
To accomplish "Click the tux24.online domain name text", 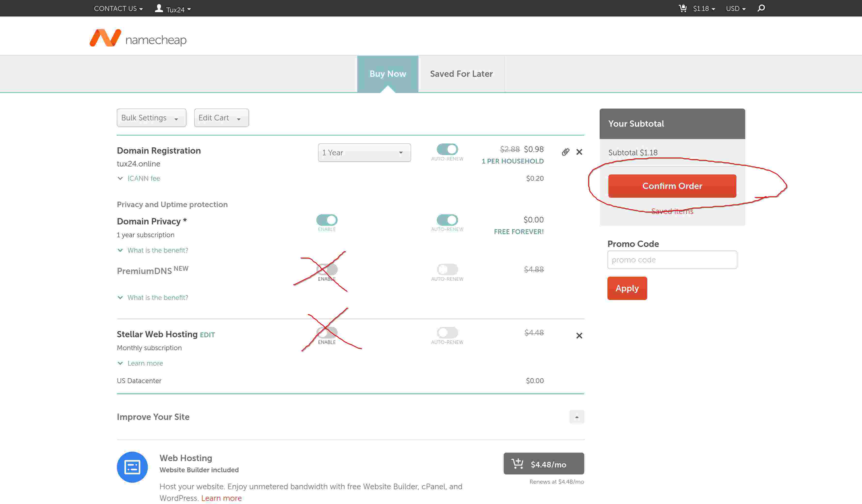I will coord(139,164).
